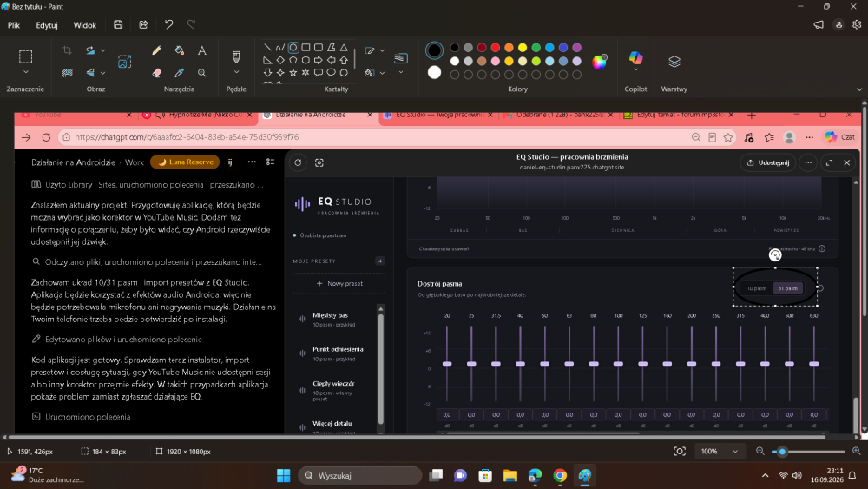This screenshot has width=868, height=489.
Task: Click the taskbar Wyszukaj search box
Action: (x=360, y=475)
